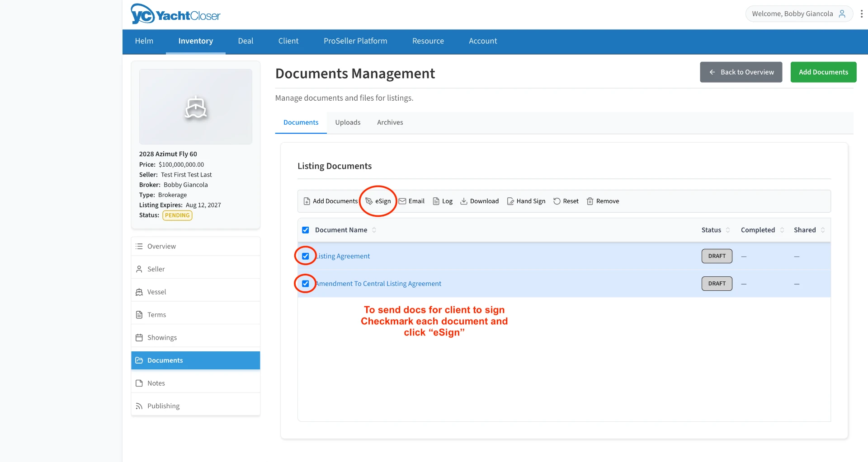This screenshot has height=462, width=868.
Task: Click the Back to Overview button
Action: coord(741,72)
